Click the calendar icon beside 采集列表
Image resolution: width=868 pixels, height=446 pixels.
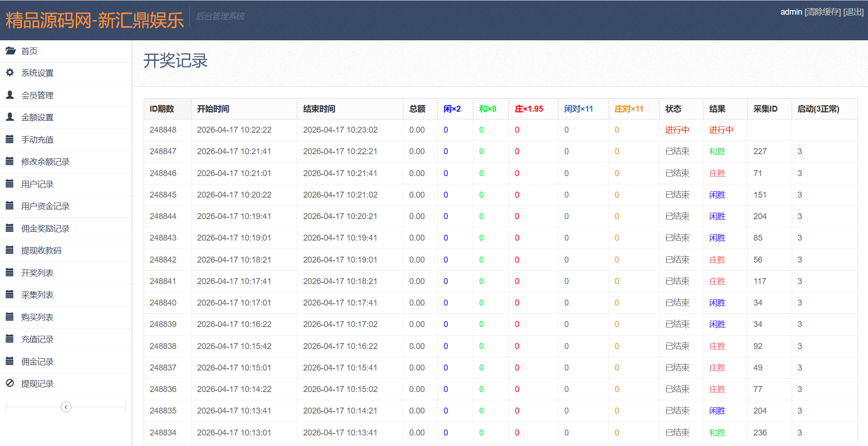10,295
